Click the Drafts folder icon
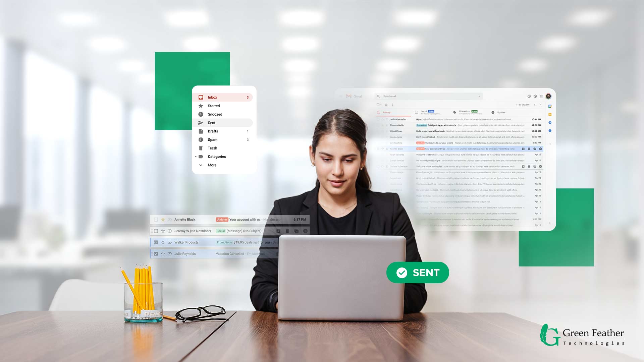This screenshot has width=644, height=362. point(201,131)
